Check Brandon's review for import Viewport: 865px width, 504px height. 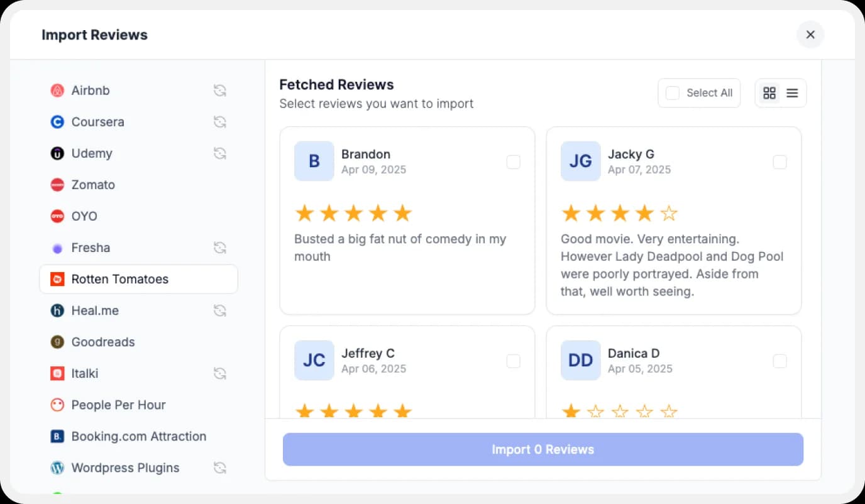coord(513,162)
